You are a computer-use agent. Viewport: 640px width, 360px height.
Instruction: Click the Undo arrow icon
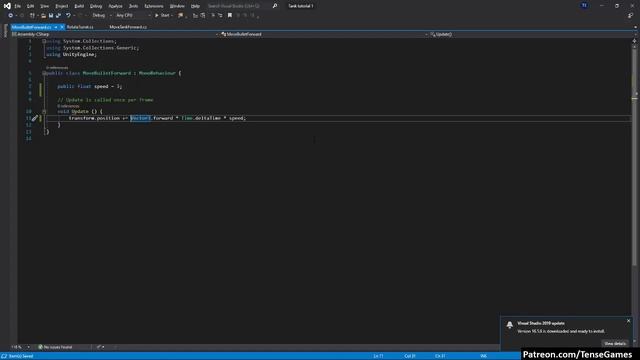point(68,16)
